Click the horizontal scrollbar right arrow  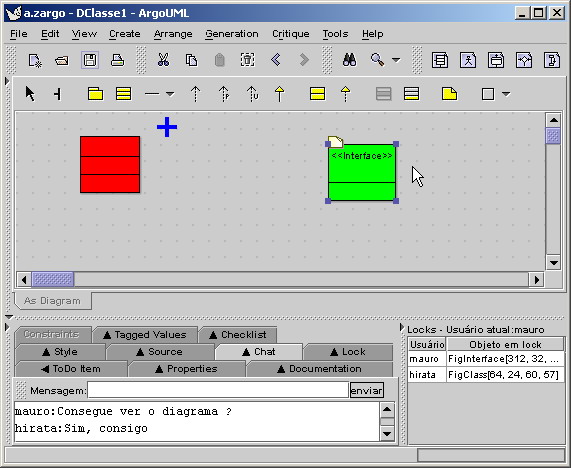pyautogui.click(x=537, y=280)
